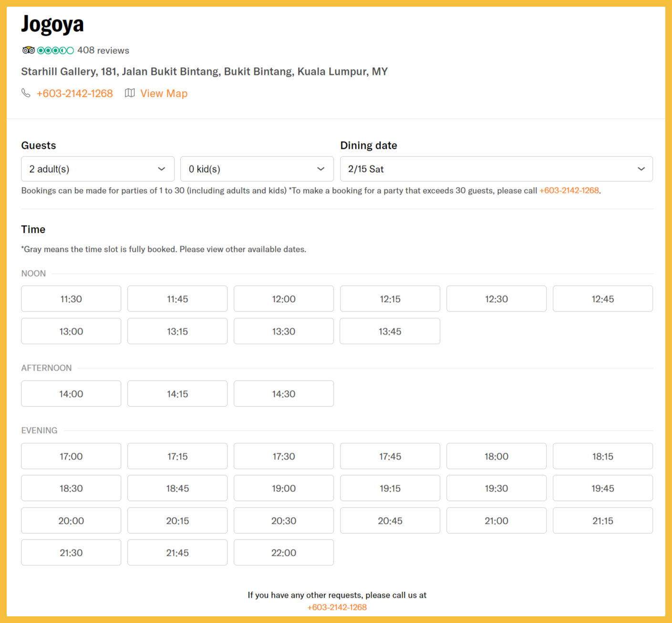The height and width of the screenshot is (623, 672).
Task: Click the TripAdvisor owl logo icon
Action: click(x=28, y=50)
